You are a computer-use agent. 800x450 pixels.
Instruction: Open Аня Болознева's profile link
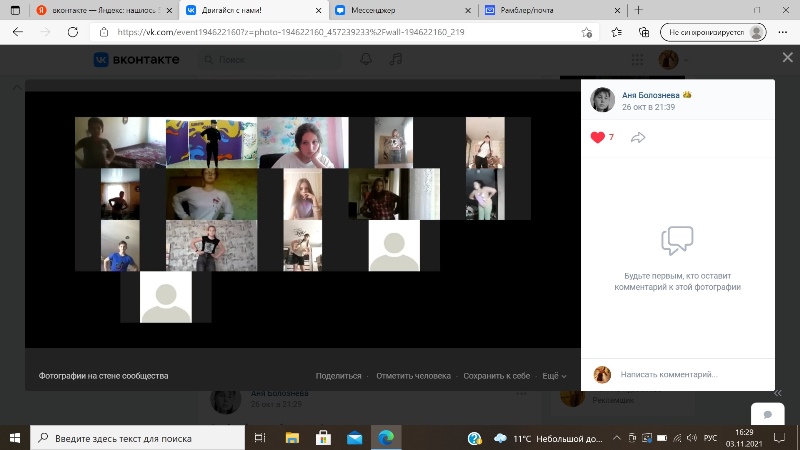[650, 94]
